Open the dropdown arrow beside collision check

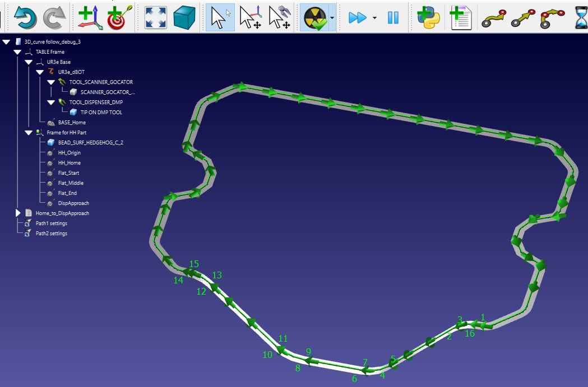(332, 17)
